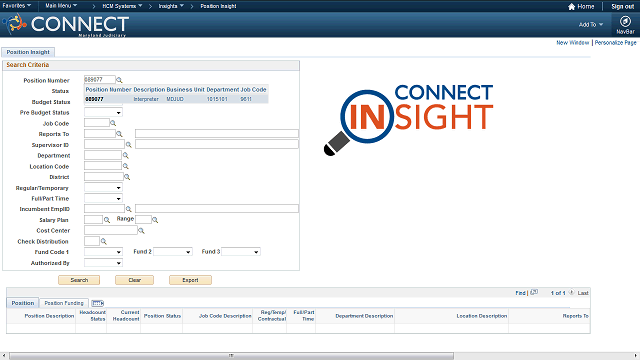Open the Insights breadcrumb menu

pyautogui.click(x=171, y=6)
